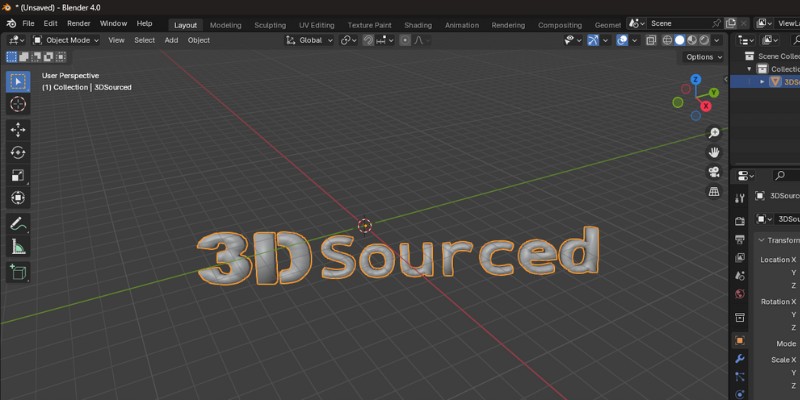Image resolution: width=800 pixels, height=400 pixels.
Task: Switch to the Shading workspace tab
Action: (x=418, y=25)
